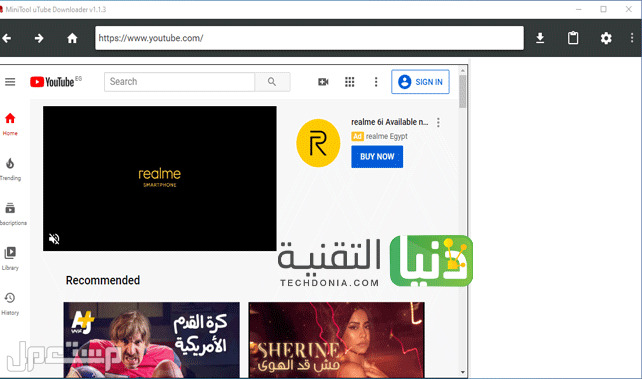This screenshot has height=379, width=642.
Task: Open the settings gear icon
Action: coord(606,38)
